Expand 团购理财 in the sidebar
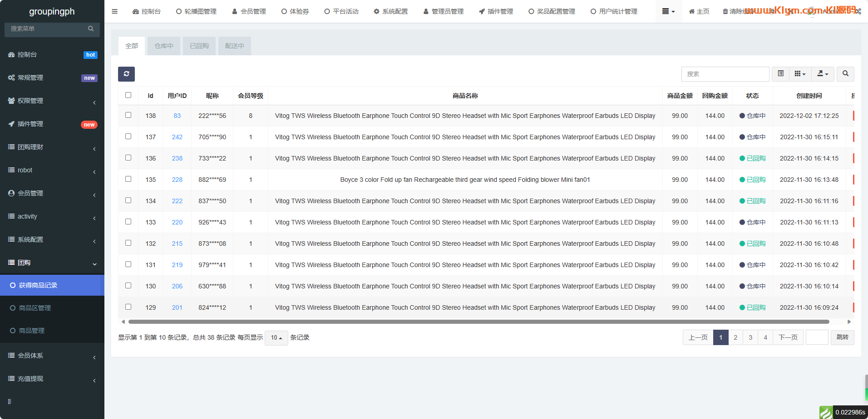The width and height of the screenshot is (868, 419). [52, 147]
